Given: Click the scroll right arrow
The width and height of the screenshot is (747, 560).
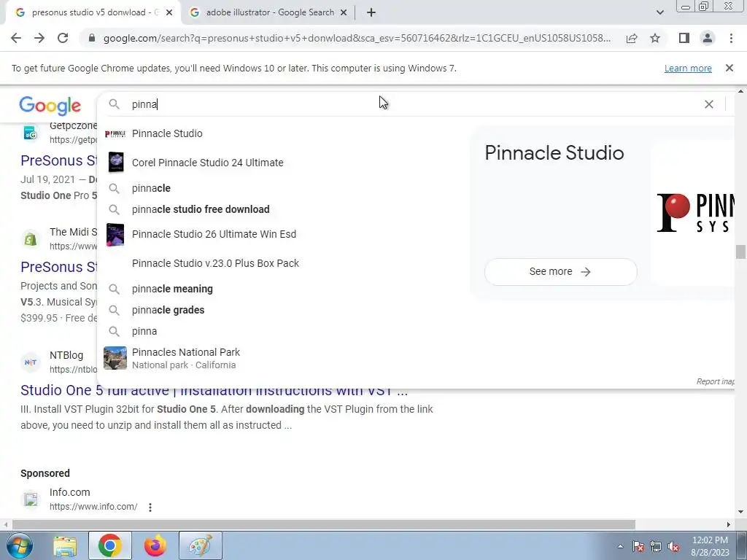Looking at the screenshot, I should pyautogui.click(x=729, y=524).
